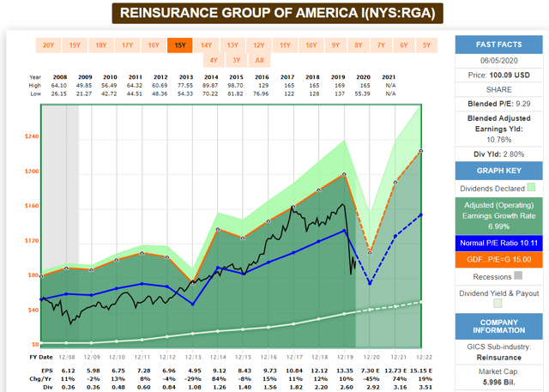The width and height of the screenshot is (549, 392).
Task: Show the 3Y time range
Action: [x=237, y=60]
